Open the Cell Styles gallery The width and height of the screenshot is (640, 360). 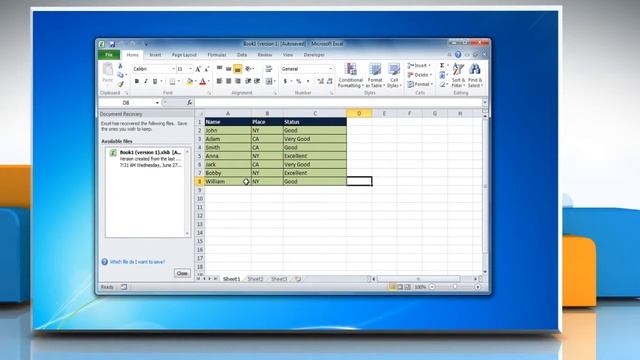394,75
